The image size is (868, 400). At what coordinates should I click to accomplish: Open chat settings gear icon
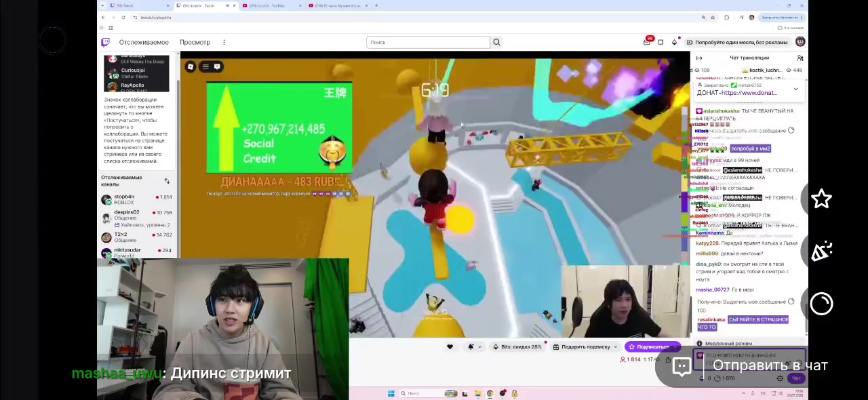(780, 378)
